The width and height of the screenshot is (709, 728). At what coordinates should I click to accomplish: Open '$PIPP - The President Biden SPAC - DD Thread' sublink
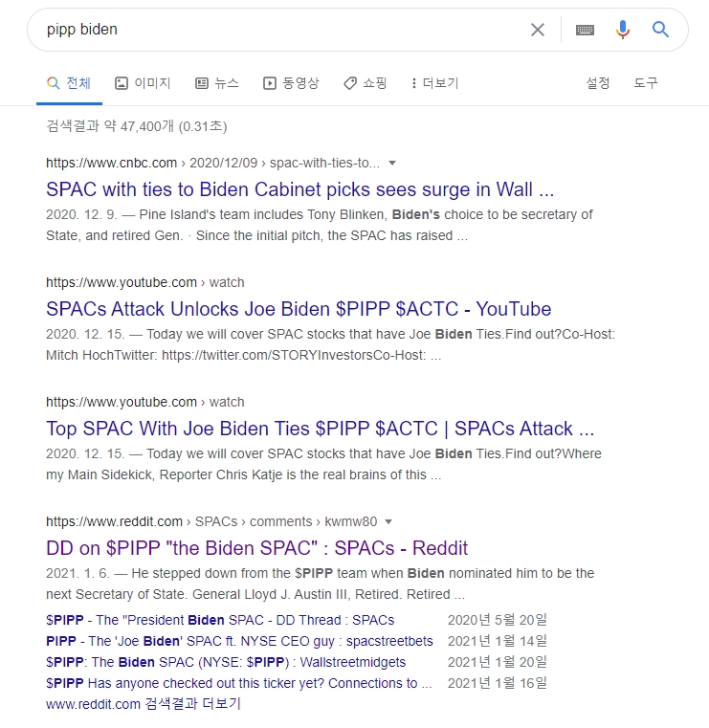[x=220, y=620]
